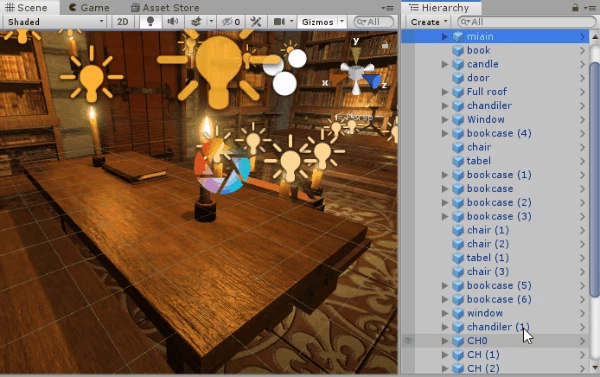The height and width of the screenshot is (377, 600).
Task: Toggle scene effects image button
Action: tap(196, 22)
